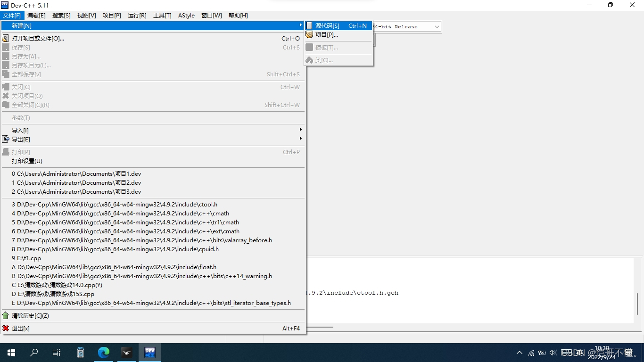
Task: Open recent project 项目1.dev
Action: pyautogui.click(x=153, y=174)
